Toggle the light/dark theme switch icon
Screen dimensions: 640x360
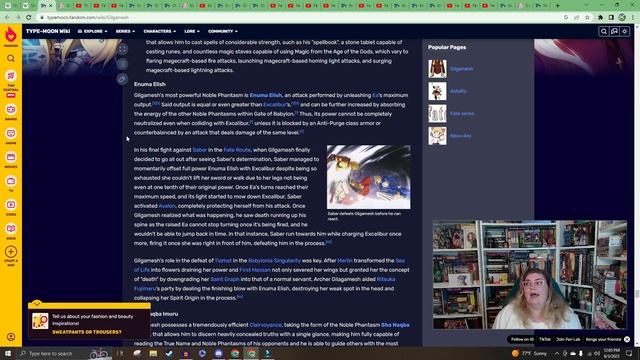625,31
